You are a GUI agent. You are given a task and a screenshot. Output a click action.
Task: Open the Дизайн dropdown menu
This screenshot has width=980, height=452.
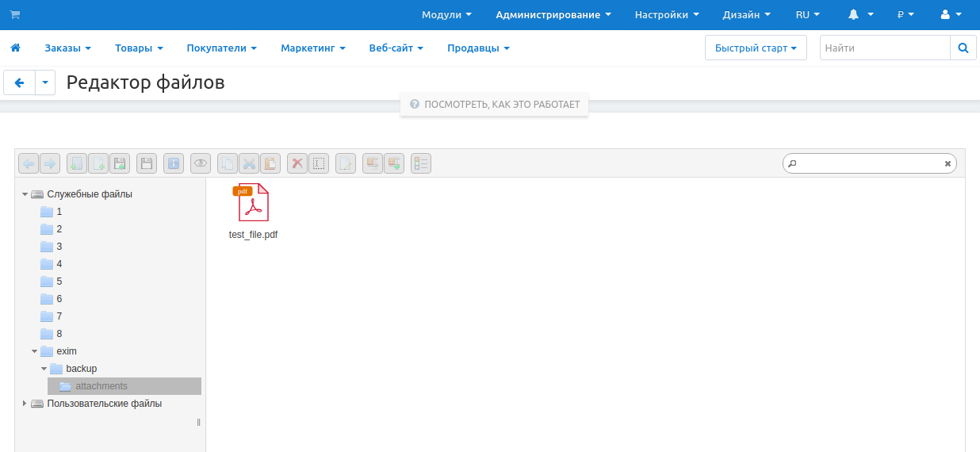pos(747,14)
